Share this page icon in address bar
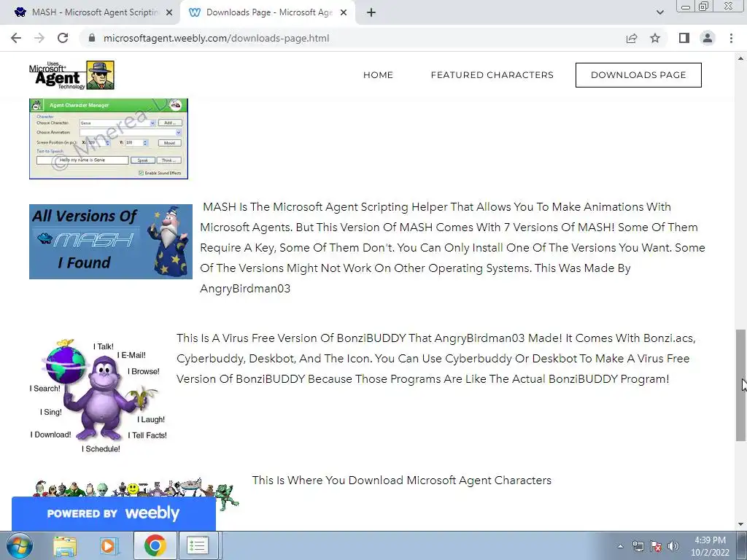 (x=632, y=38)
